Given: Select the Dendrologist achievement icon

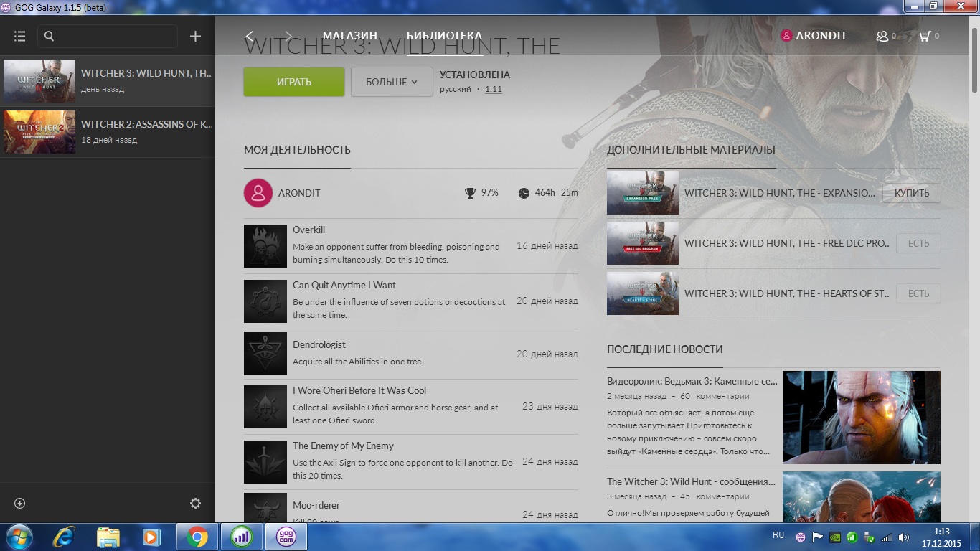Looking at the screenshot, I should (x=265, y=354).
